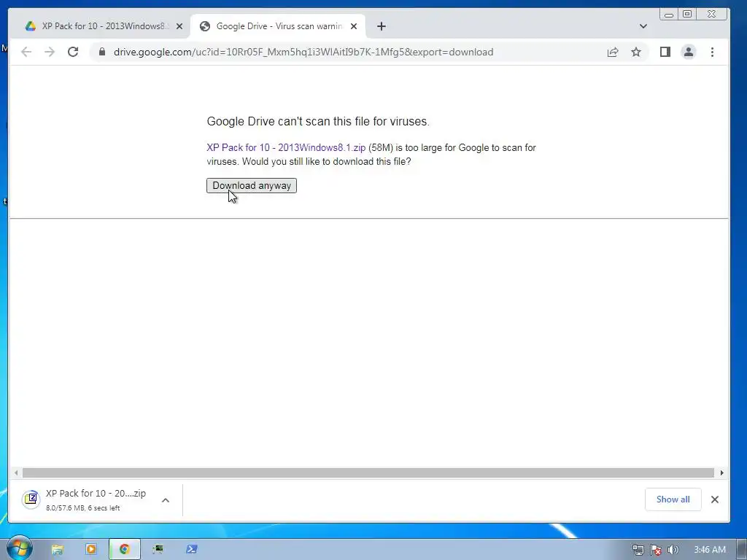Click the address bar URL
Image resolution: width=747 pixels, height=560 pixels.
point(303,52)
